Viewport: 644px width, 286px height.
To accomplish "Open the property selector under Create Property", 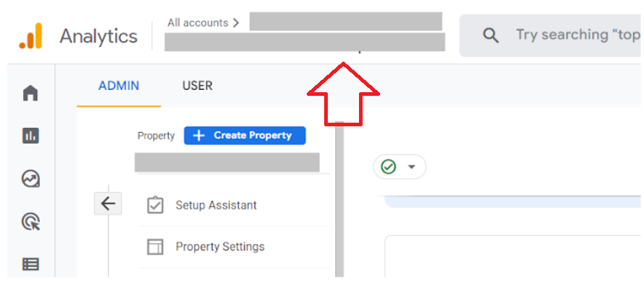I will (227, 163).
